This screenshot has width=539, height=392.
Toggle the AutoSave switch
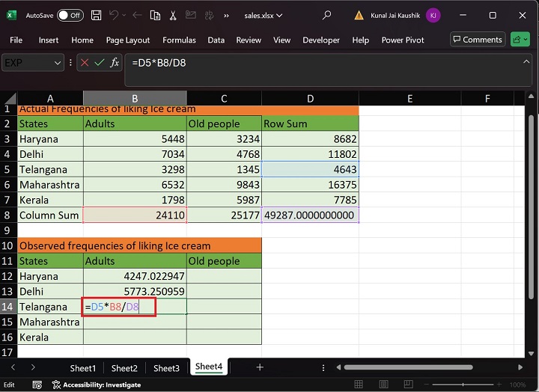[x=70, y=15]
